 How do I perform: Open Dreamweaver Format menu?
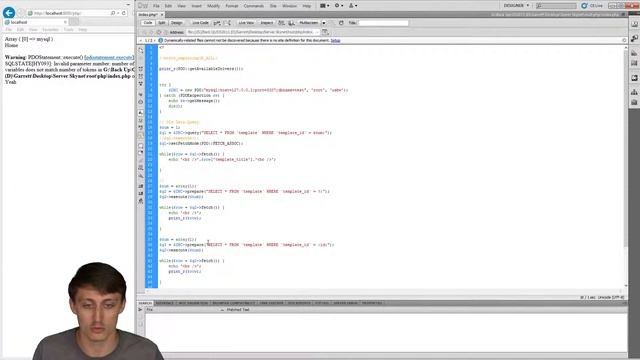[x=231, y=6]
